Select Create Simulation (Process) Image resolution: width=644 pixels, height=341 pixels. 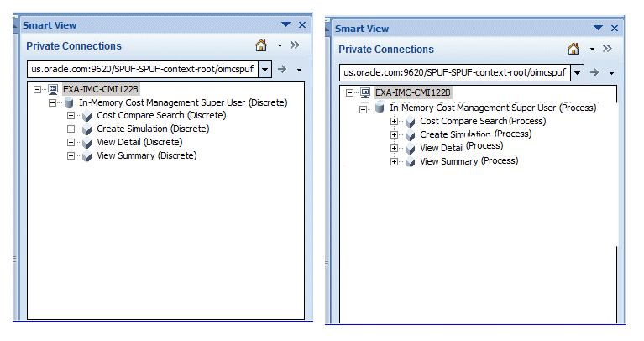pos(475,134)
